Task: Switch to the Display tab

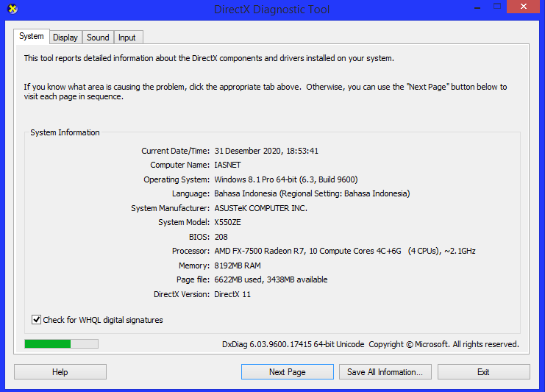Action: point(65,38)
